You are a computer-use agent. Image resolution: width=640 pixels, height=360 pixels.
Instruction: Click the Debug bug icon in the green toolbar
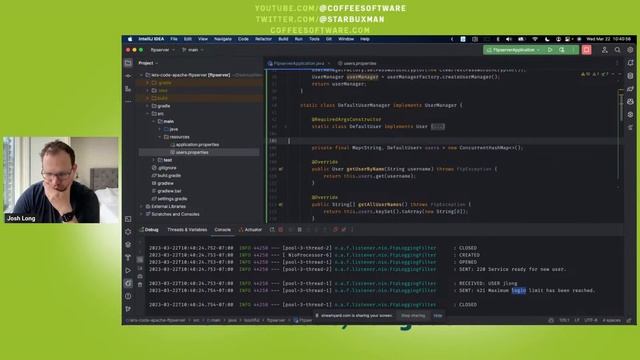coord(562,50)
